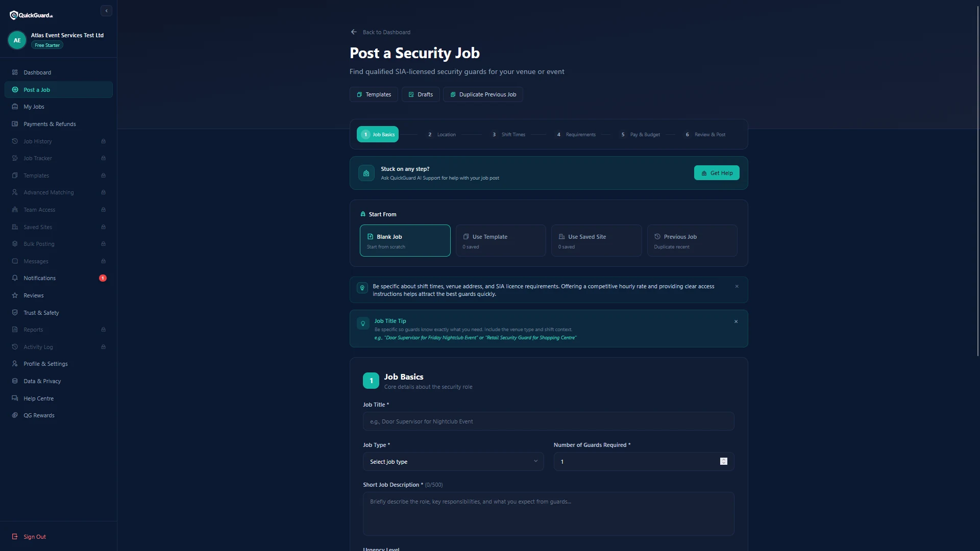
Task: Click the Notifications bell icon
Action: pos(15,278)
